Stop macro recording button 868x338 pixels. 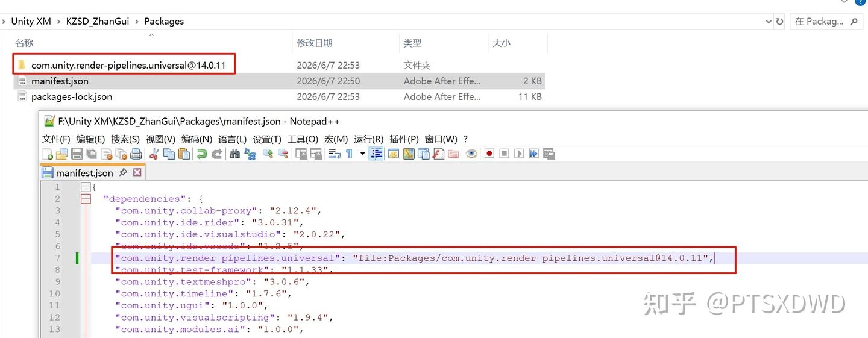[504, 154]
